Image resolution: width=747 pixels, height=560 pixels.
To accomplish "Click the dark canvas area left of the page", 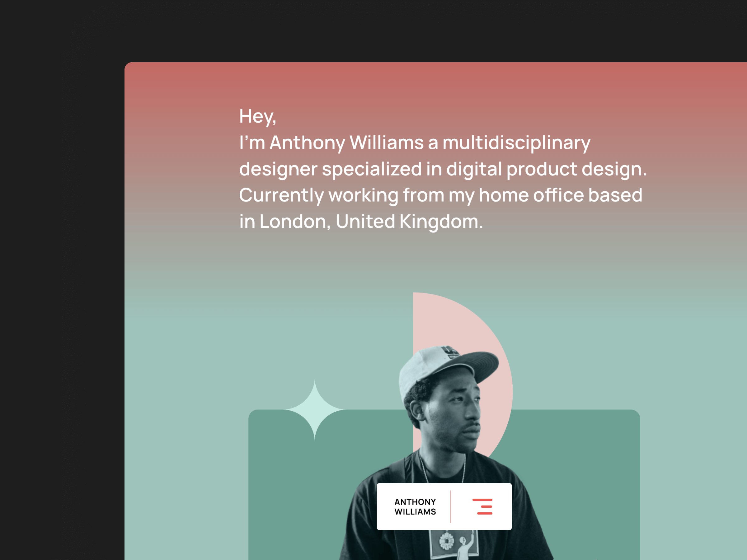I will [61, 304].
